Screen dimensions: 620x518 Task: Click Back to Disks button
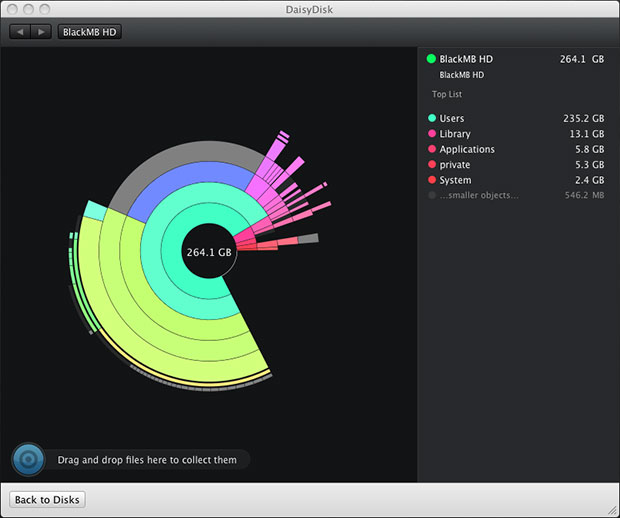click(47, 500)
